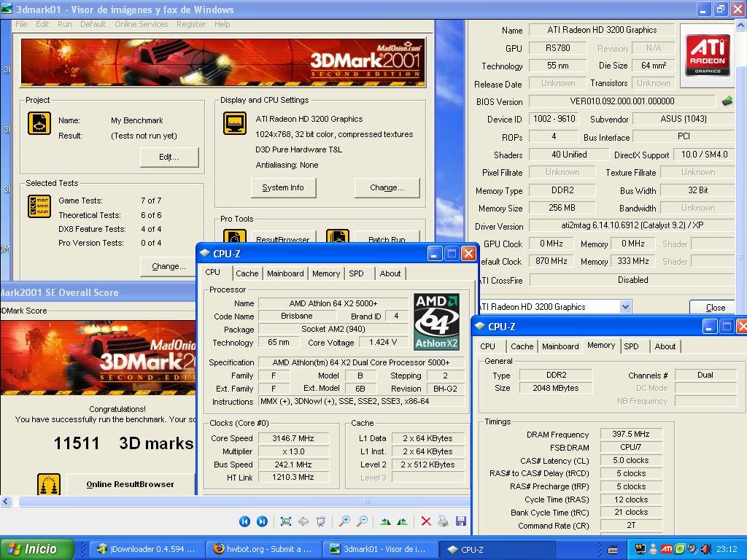The height and width of the screenshot is (560, 747).
Task: Click the keyboard language bar icon in the taskbar
Action: [x=613, y=550]
